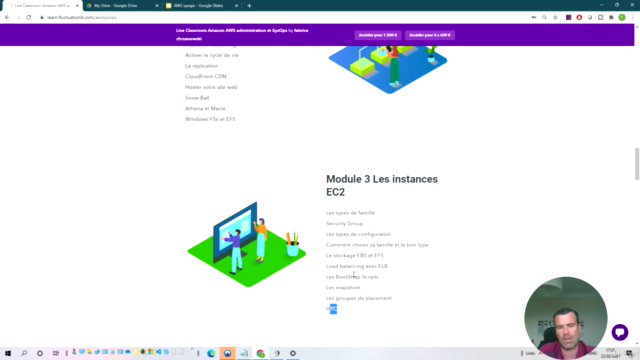Image resolution: width=640 pixels, height=360 pixels.
Task: Open Microsoft Edge from the taskbar
Action: pyautogui.click(x=211, y=353)
